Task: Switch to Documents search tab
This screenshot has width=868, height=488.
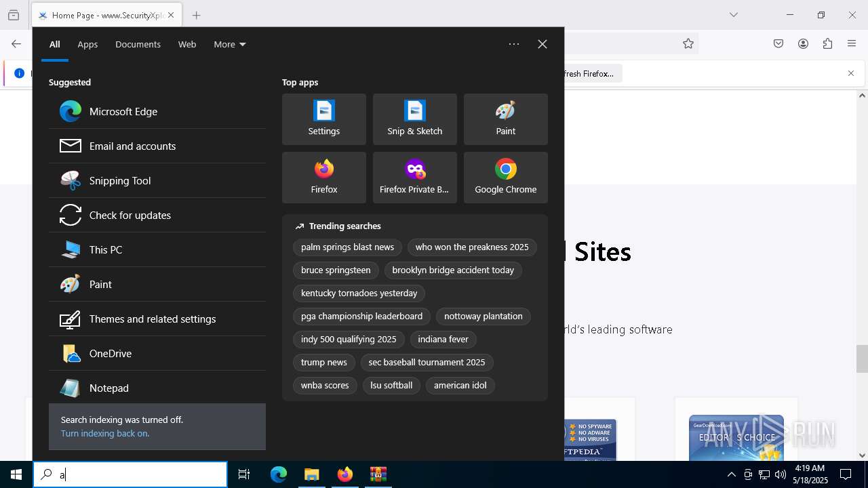Action: [138, 44]
